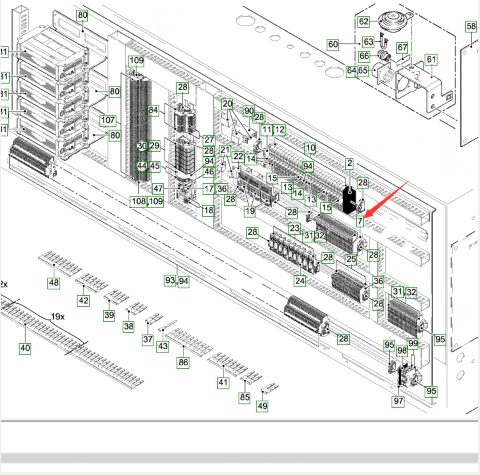The height and width of the screenshot is (475, 480).
Task: Click part label 107
Action: [108, 120]
